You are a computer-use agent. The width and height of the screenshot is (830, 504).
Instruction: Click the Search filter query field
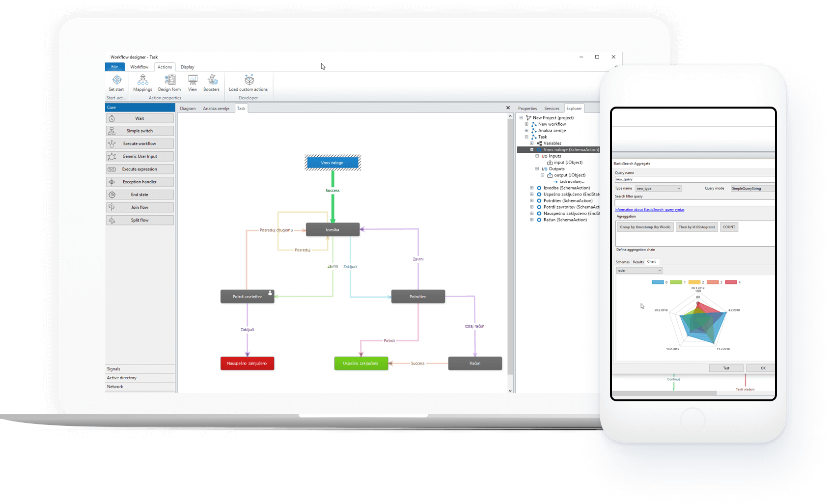(694, 203)
